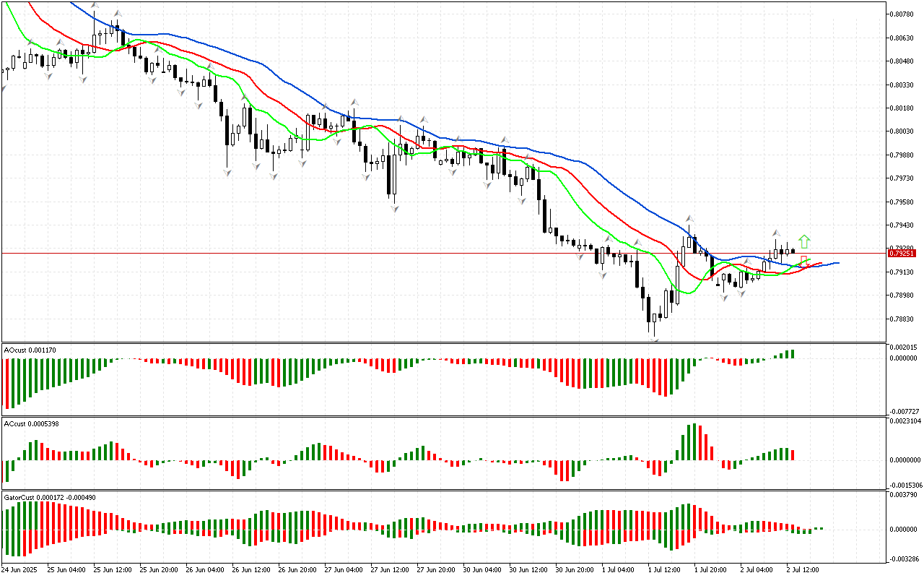Screen dimensions: 924x578
Task: Click the GatorCust indicator label
Action: pos(49,497)
